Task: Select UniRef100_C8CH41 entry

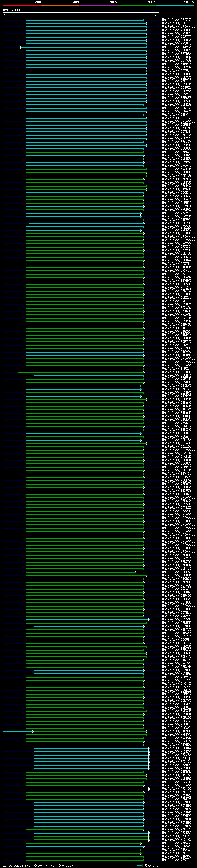Action: pos(177,375)
